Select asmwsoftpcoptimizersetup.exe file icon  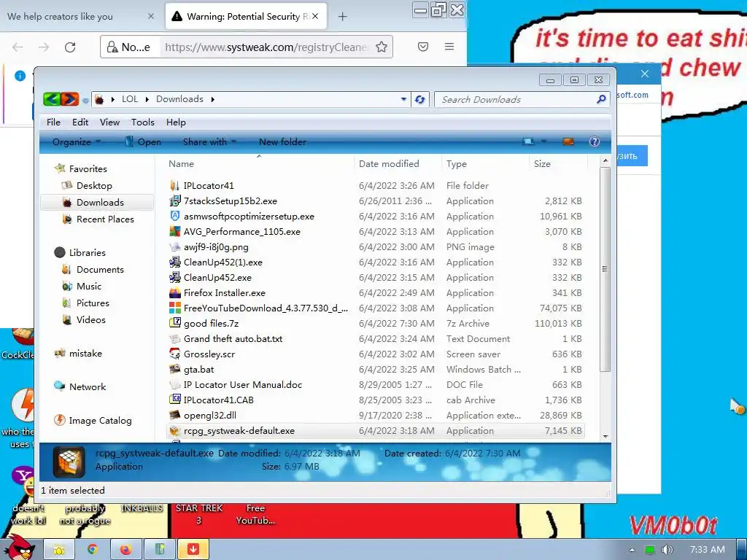point(175,216)
